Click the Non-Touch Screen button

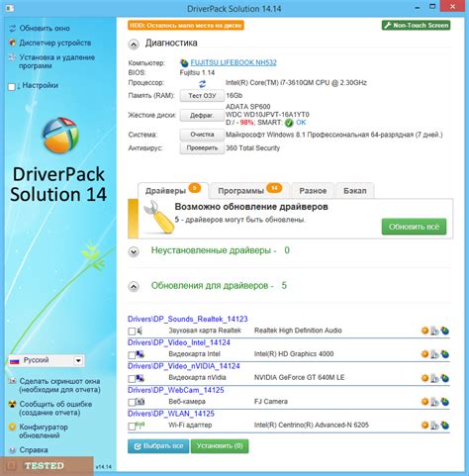417,26
